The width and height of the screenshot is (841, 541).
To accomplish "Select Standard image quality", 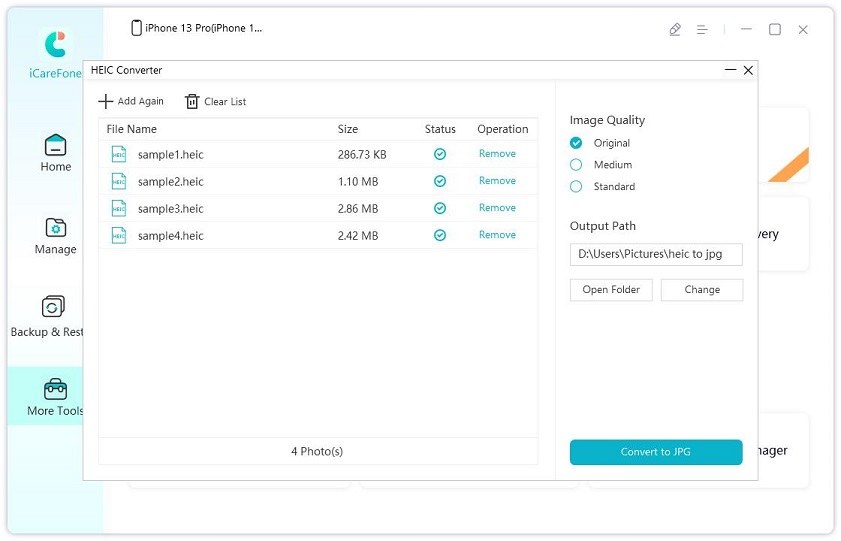I will coord(576,187).
